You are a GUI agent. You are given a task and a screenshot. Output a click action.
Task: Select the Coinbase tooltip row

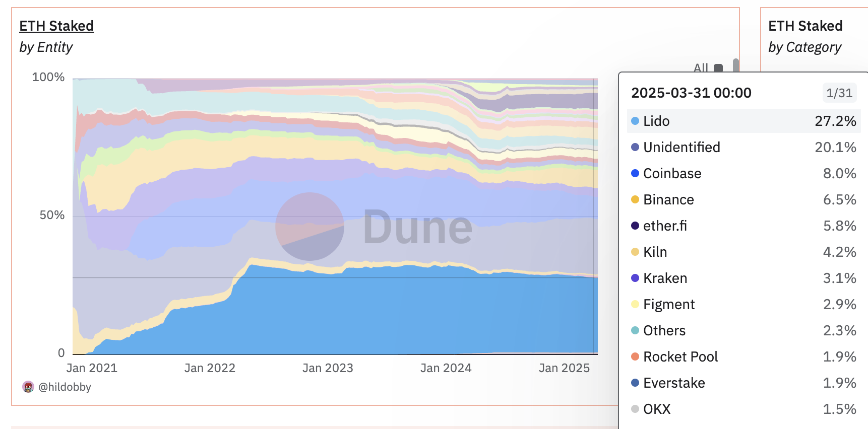[743, 173]
